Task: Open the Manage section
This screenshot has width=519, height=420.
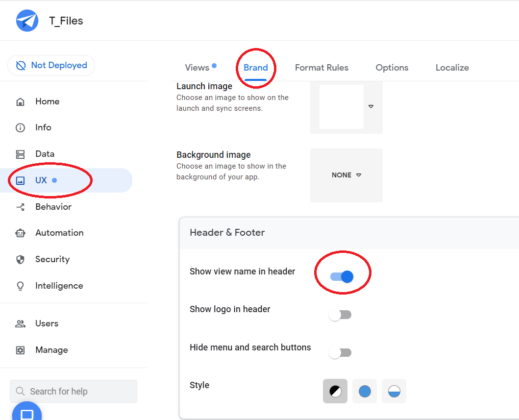Action: tap(51, 350)
